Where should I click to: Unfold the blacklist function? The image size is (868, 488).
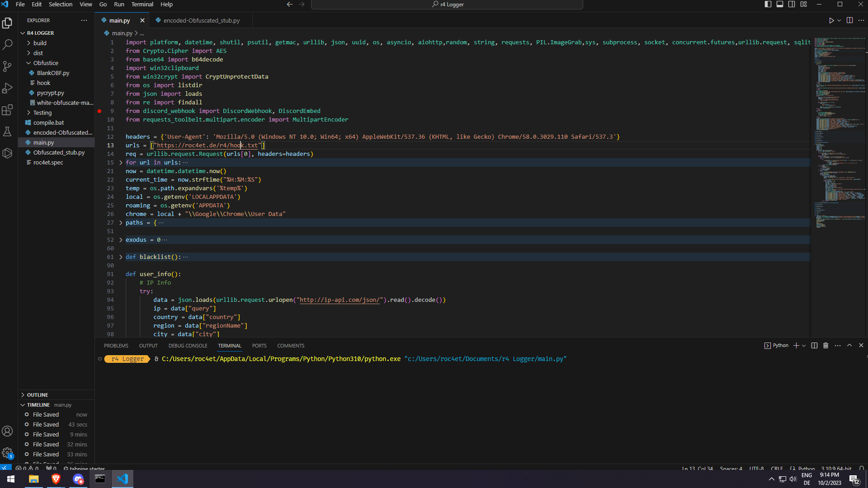121,257
